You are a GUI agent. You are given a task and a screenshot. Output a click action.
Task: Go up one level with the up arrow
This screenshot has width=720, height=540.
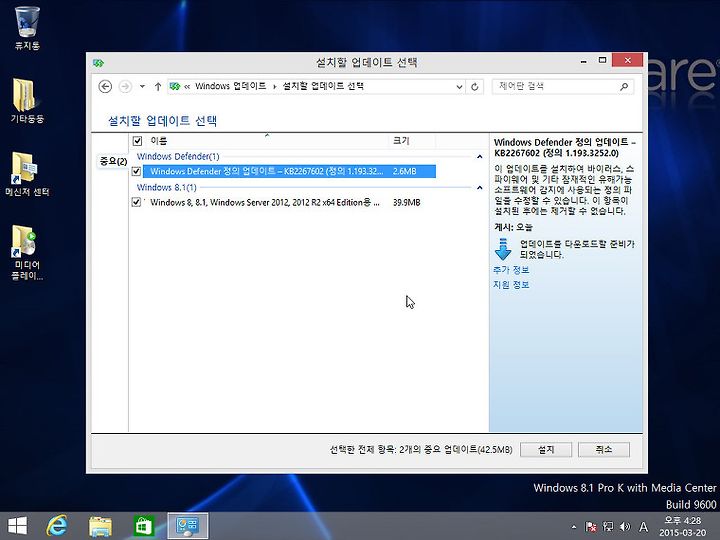[x=158, y=86]
